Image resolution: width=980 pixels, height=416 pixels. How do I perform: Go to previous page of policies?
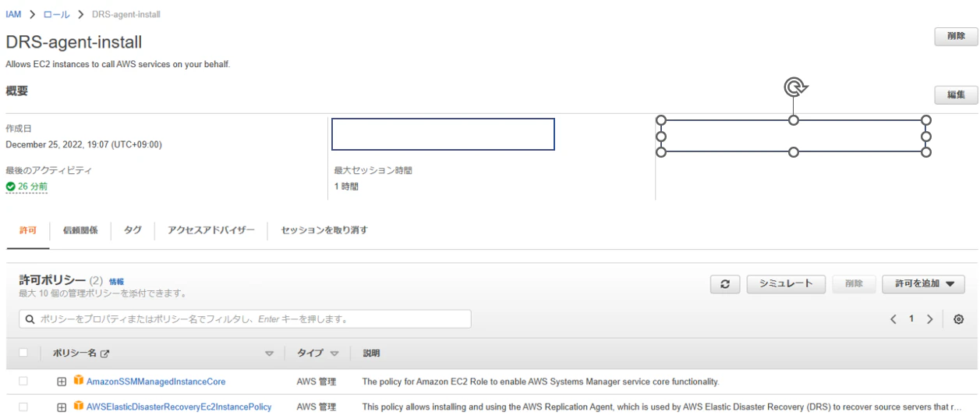click(x=893, y=319)
